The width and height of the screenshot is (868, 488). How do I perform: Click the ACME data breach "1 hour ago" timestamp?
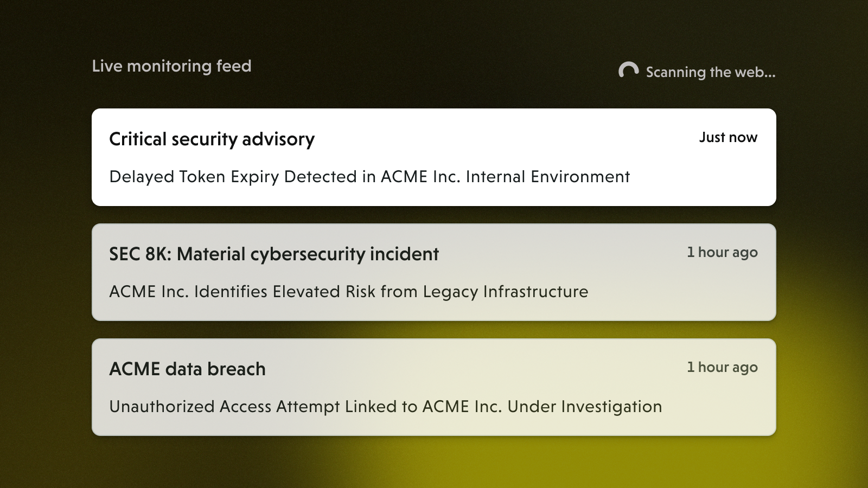[x=722, y=368]
